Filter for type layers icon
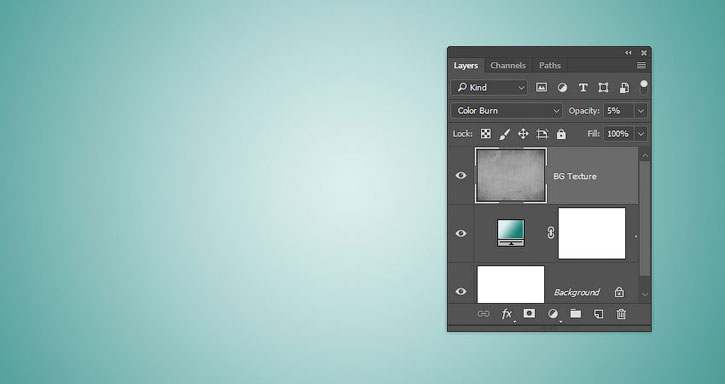The image size is (725, 384). click(x=583, y=87)
